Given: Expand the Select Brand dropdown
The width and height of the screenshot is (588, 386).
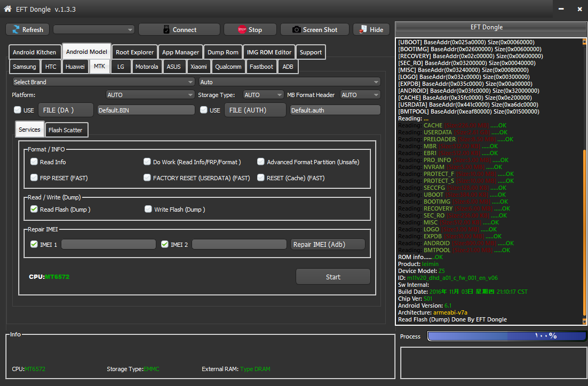Looking at the screenshot, I should (104, 82).
